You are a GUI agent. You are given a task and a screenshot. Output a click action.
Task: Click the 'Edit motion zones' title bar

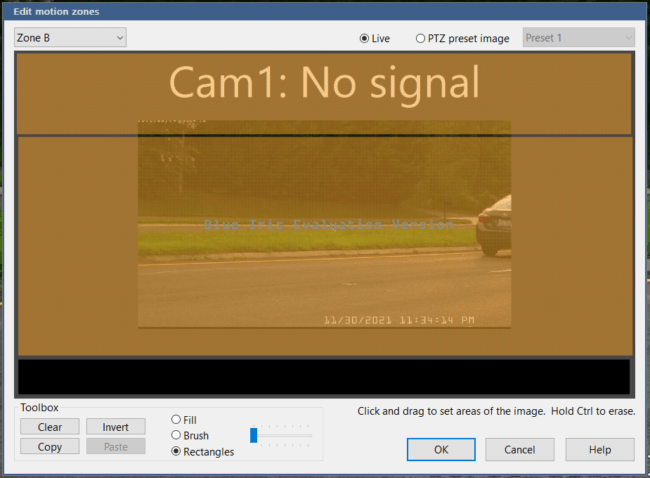click(x=325, y=11)
